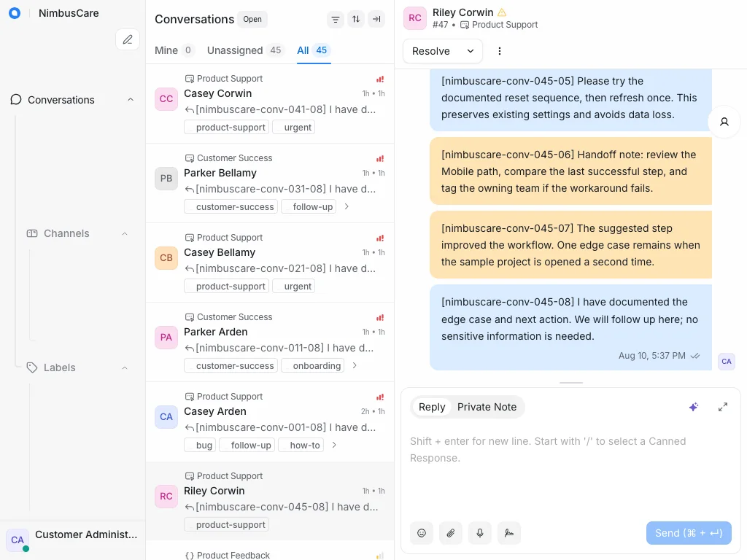747x560 pixels.
Task: Open the Casey Bellamy conversation
Action: (270, 262)
